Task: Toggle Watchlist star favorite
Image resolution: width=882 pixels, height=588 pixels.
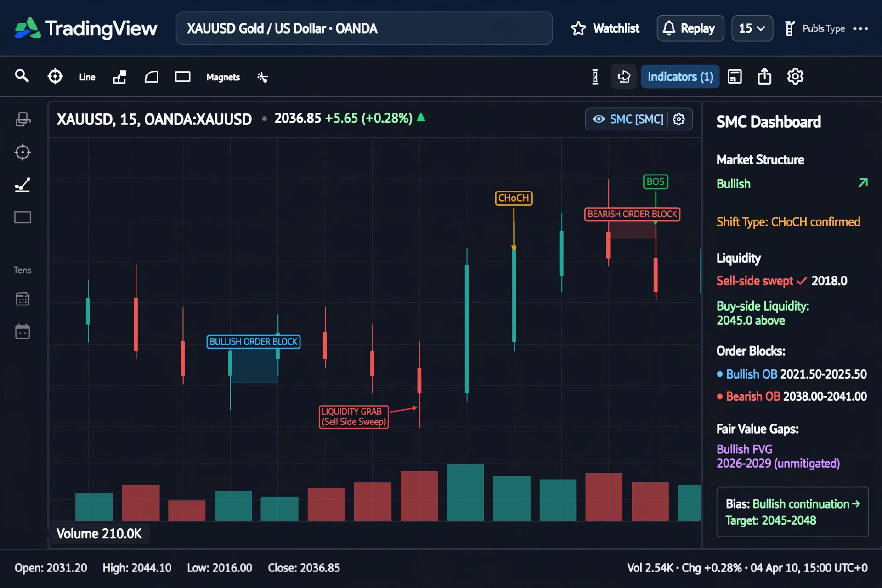Action: coord(578,28)
